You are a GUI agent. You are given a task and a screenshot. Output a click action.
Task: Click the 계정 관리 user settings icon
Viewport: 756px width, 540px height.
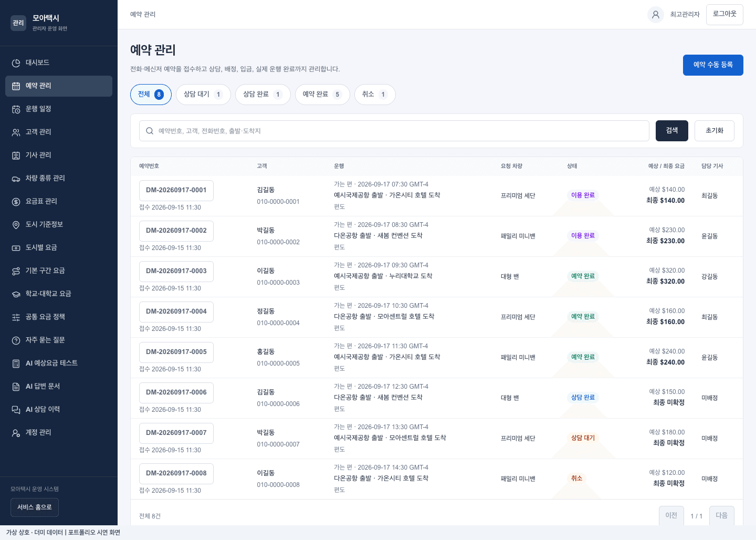(16, 433)
